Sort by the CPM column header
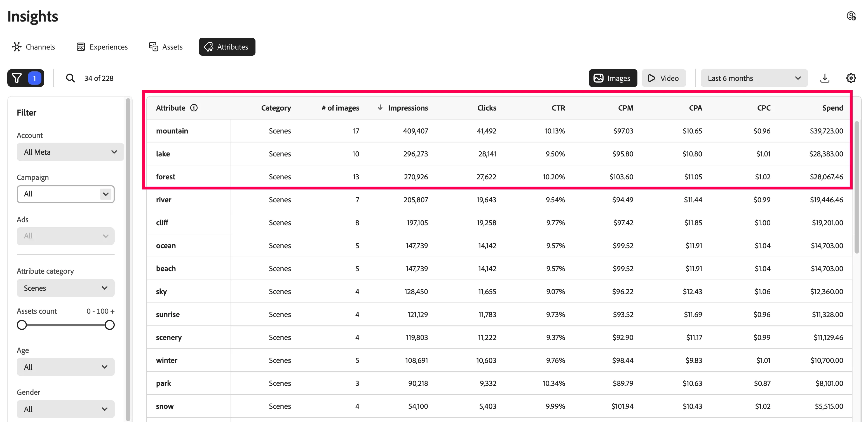 pos(625,108)
